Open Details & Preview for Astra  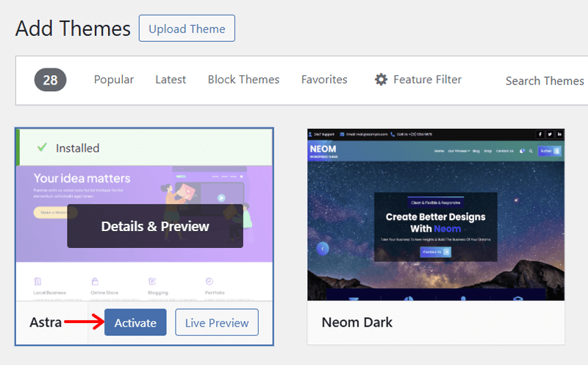[x=155, y=226]
